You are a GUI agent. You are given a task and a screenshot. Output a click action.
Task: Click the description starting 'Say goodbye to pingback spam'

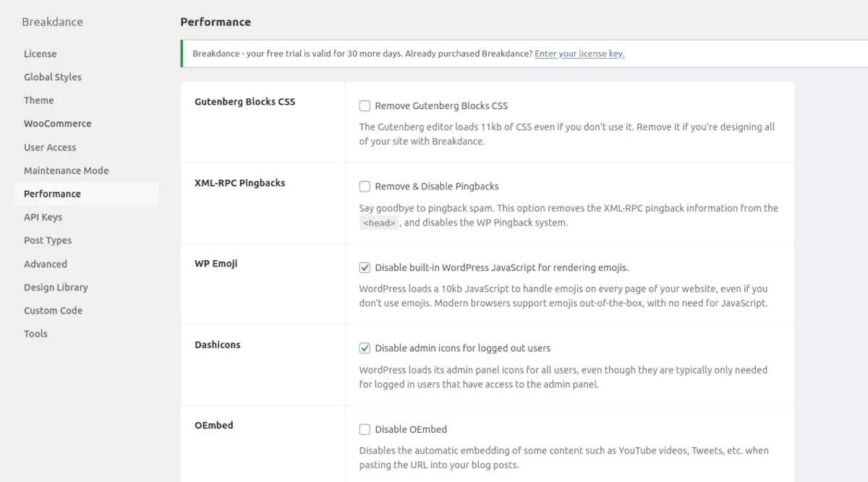pos(569,215)
